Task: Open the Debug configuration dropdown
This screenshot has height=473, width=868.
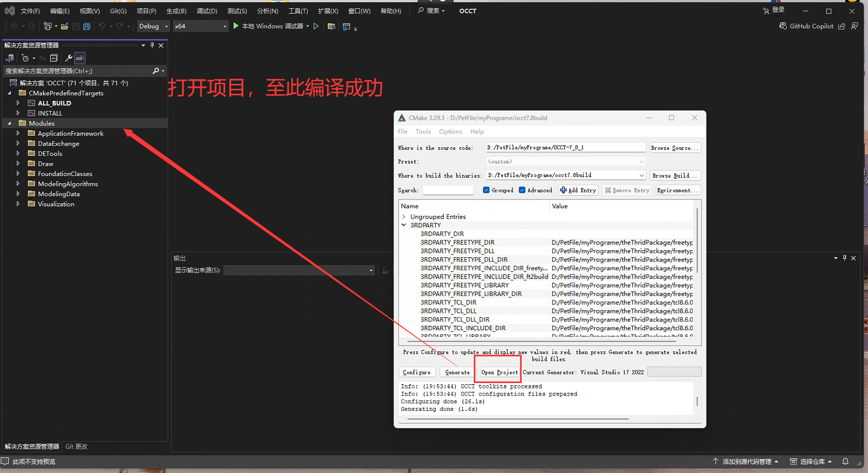Action: pyautogui.click(x=153, y=26)
